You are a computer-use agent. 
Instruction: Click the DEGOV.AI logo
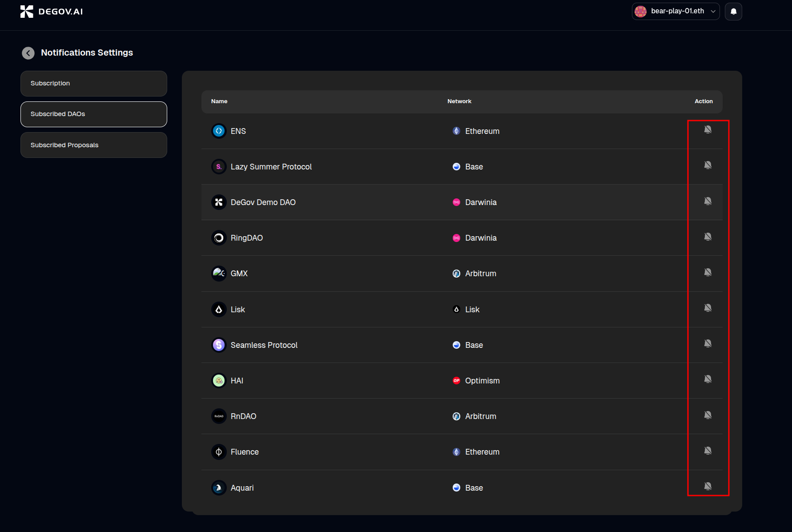point(52,12)
